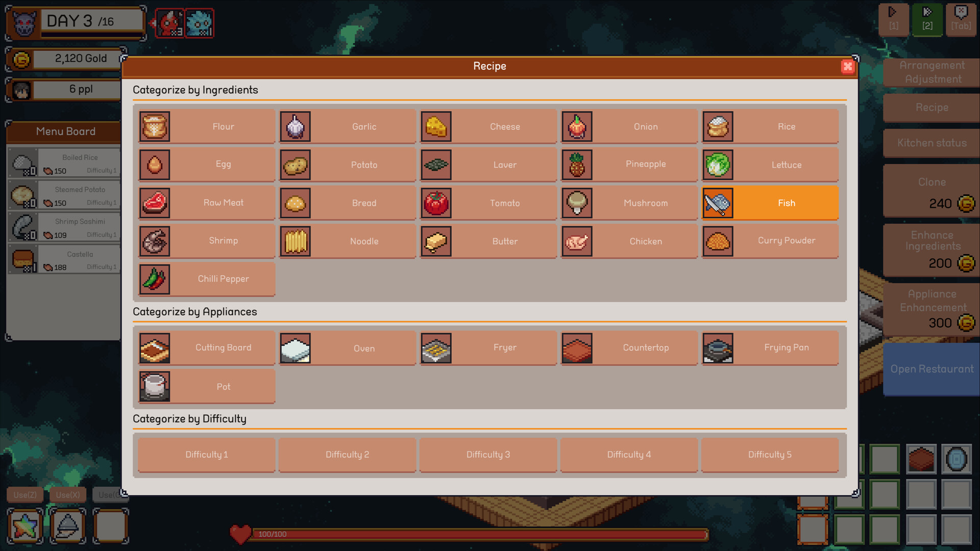Click Open Restaurant button

point(932,369)
